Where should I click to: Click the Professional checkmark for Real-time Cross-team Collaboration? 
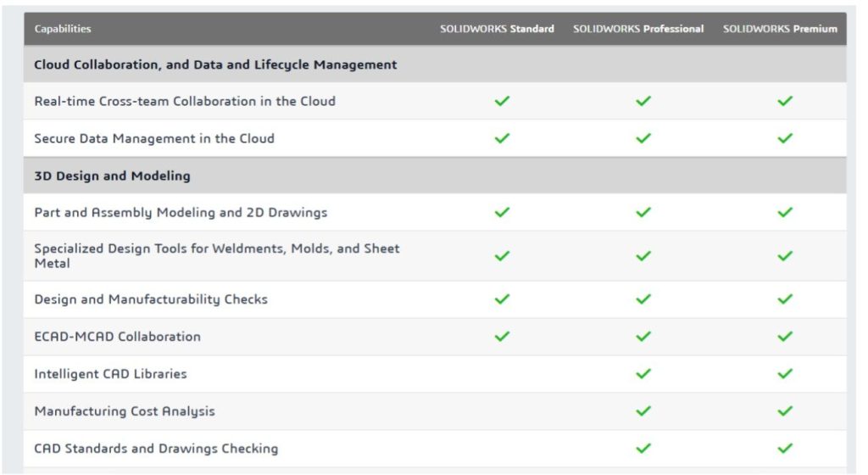643,101
